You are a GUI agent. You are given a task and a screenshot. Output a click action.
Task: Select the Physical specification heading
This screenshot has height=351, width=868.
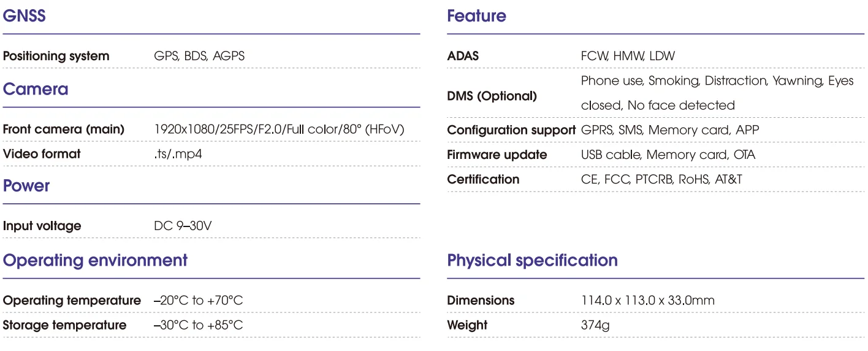tap(532, 260)
